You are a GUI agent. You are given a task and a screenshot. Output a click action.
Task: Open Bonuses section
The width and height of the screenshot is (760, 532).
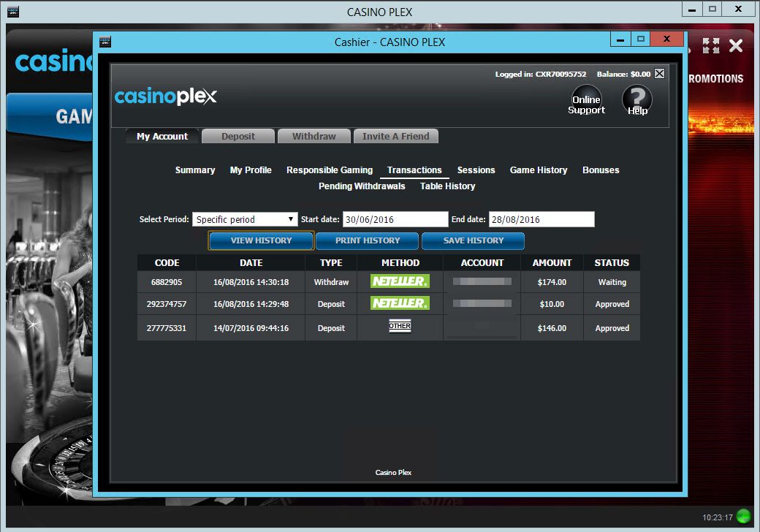tap(601, 170)
